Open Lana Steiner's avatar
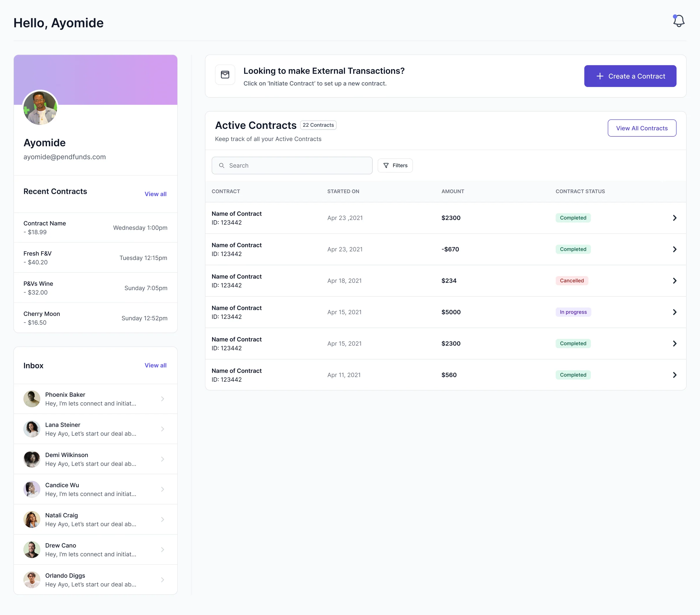Image resolution: width=700 pixels, height=615 pixels. pos(32,429)
